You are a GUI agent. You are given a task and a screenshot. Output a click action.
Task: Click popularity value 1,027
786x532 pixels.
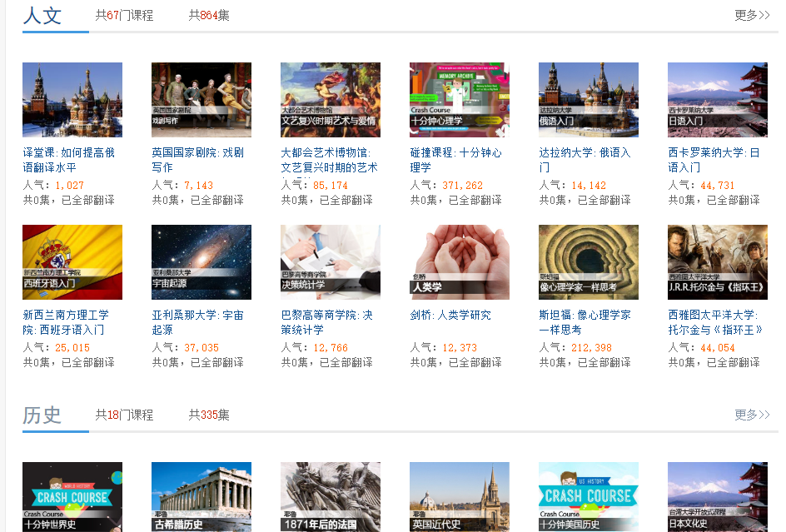70,186
